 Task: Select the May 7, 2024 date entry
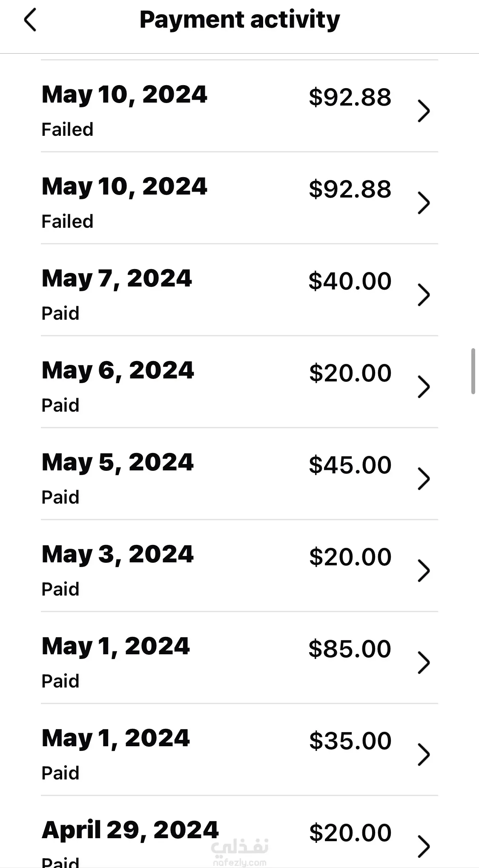click(117, 279)
